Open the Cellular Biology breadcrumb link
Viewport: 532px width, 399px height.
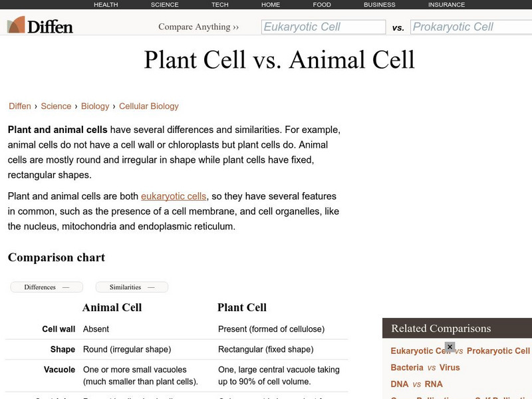pos(149,106)
